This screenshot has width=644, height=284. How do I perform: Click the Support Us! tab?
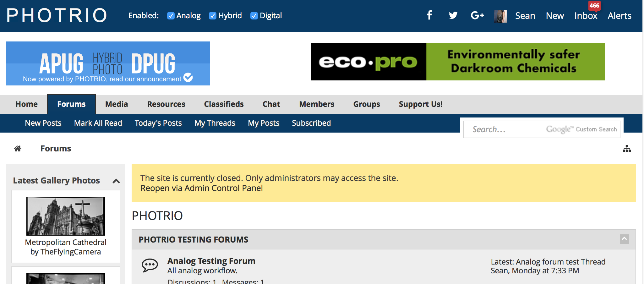[421, 104]
